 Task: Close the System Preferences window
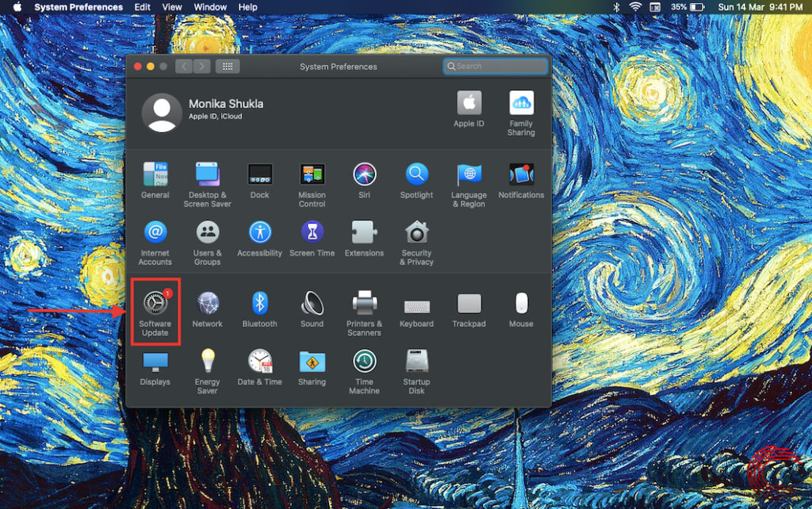click(x=138, y=67)
